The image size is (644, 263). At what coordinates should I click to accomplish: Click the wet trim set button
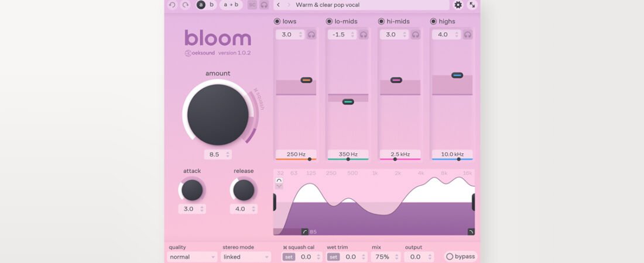pyautogui.click(x=333, y=257)
